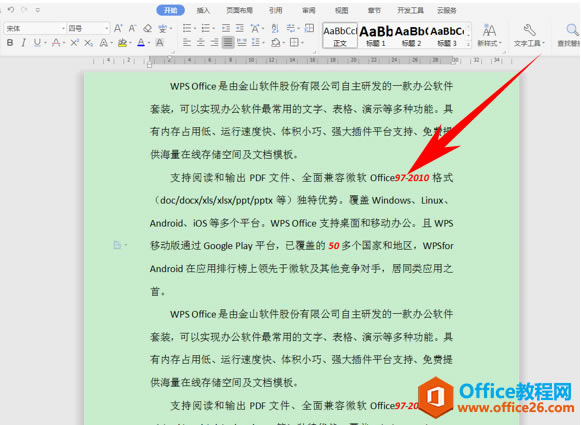The width and height of the screenshot is (581, 425).
Task: Toggle character shading A button
Action: pyautogui.click(x=160, y=43)
